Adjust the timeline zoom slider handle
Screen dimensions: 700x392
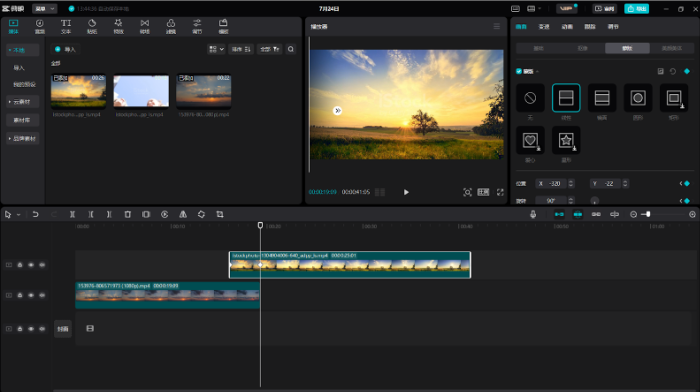[648, 215]
